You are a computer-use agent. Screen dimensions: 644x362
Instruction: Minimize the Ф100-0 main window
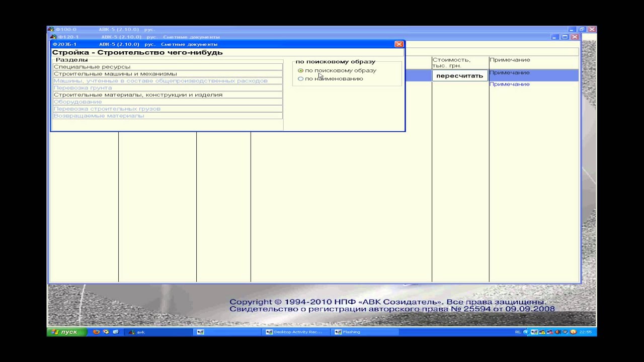[572, 30]
